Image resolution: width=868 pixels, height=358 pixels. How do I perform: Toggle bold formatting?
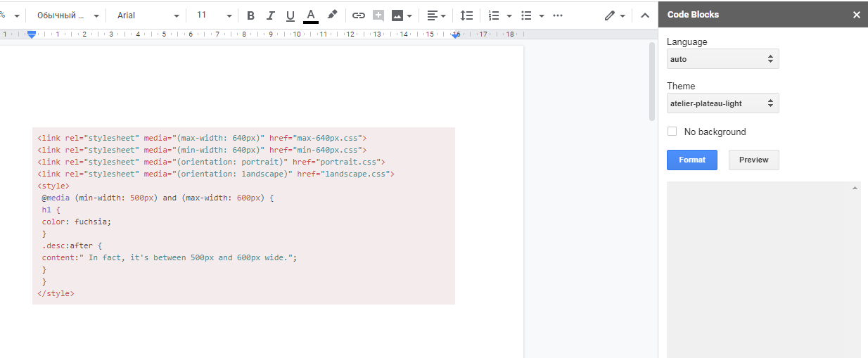tap(250, 15)
